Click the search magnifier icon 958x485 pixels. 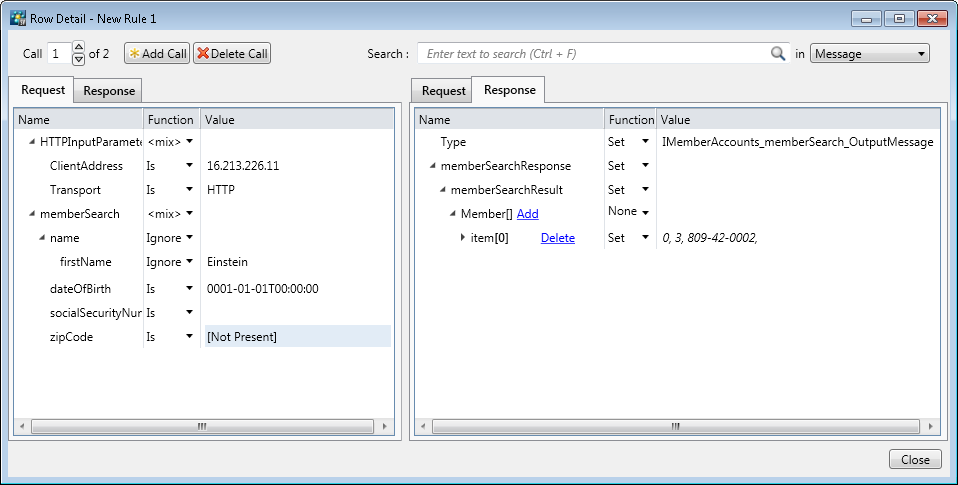tap(778, 54)
